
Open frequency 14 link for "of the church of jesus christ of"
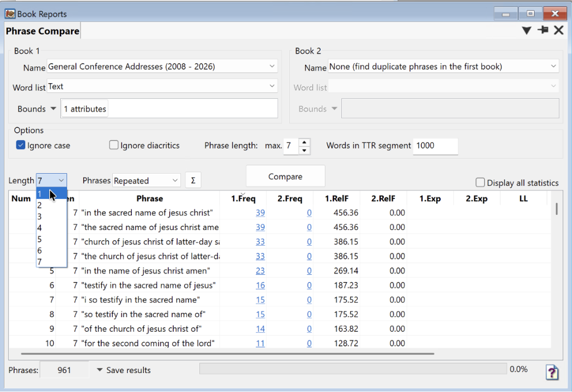(x=260, y=328)
